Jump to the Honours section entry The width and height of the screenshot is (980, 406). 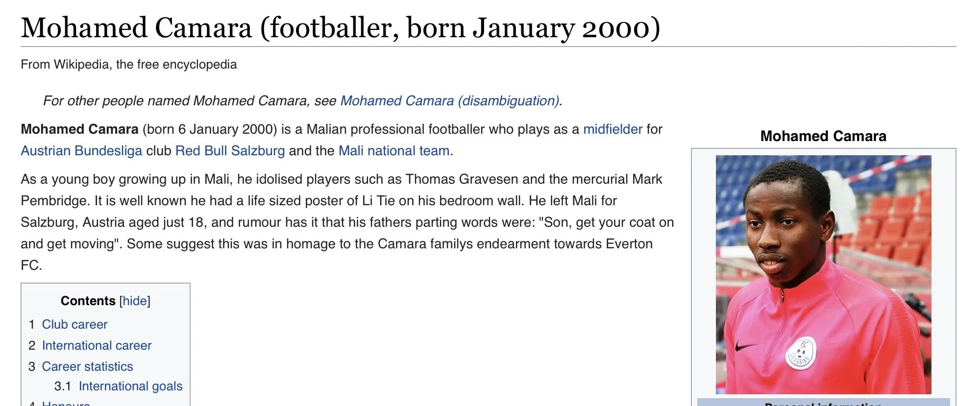66,404
